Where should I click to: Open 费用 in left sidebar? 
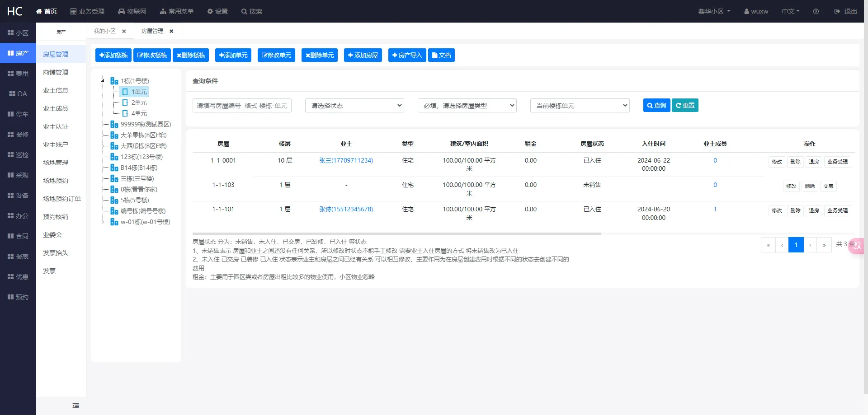pos(18,74)
